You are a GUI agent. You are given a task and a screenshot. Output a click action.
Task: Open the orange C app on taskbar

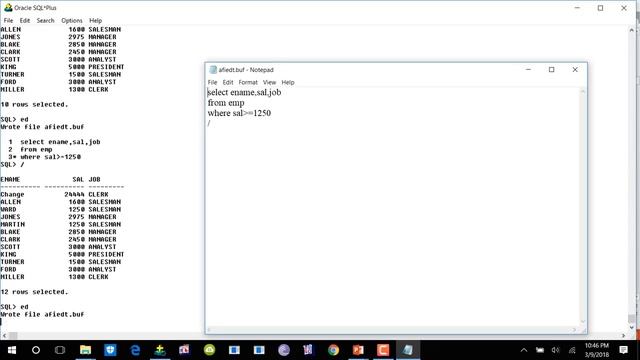pos(383,350)
